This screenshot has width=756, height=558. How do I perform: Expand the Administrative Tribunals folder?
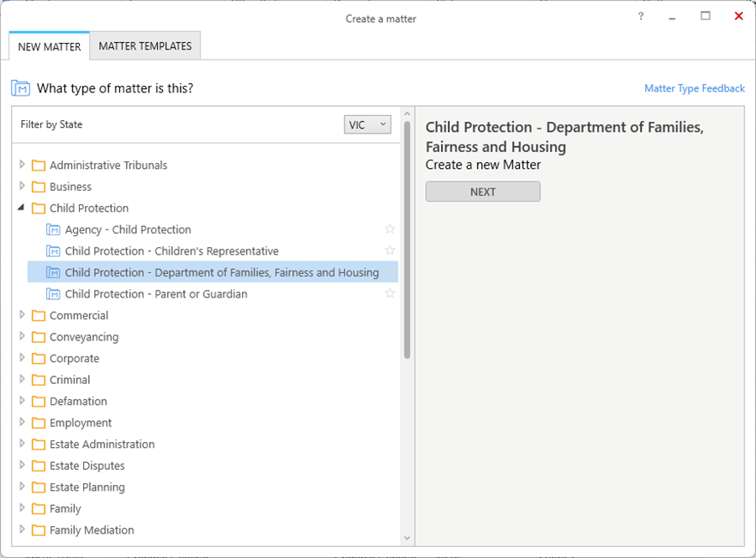(23, 165)
